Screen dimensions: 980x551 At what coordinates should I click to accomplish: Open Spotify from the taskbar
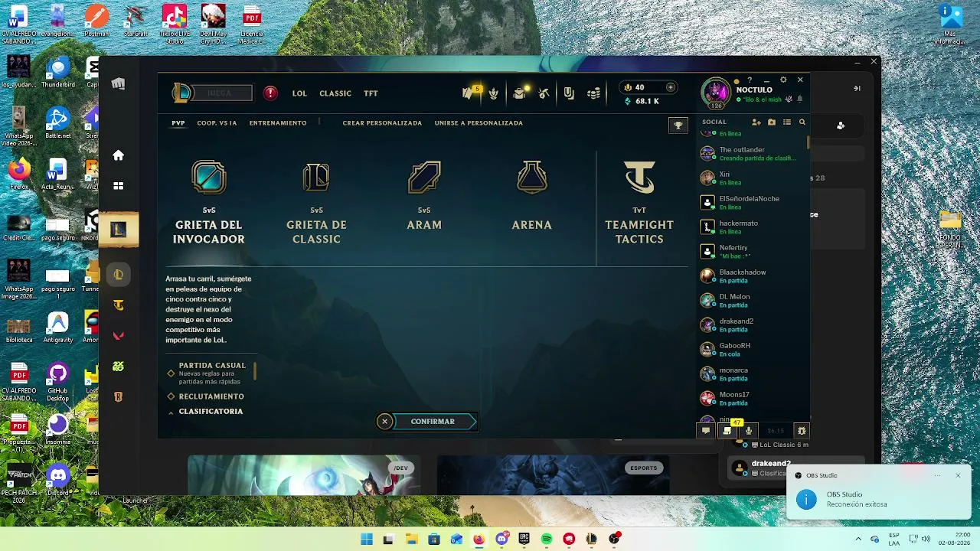pos(547,539)
